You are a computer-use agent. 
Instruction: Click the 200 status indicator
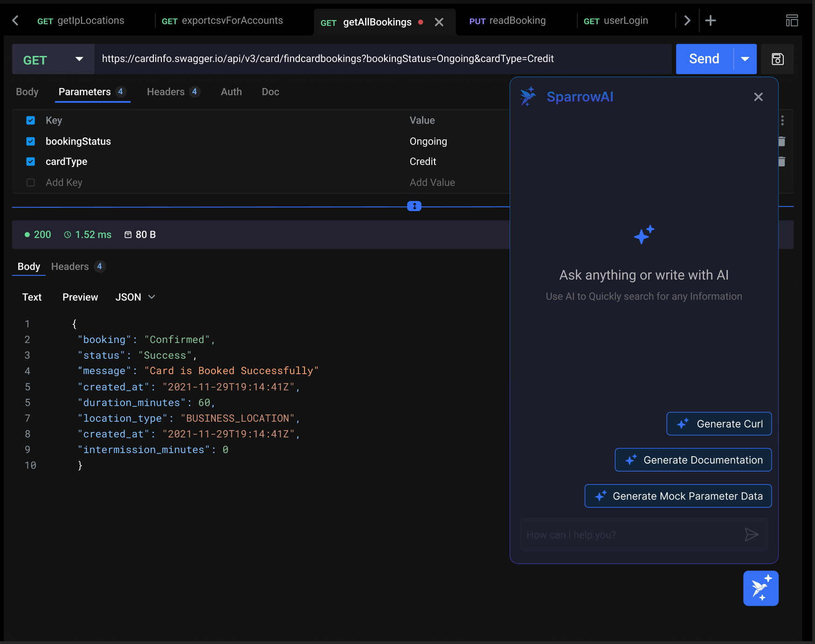38,234
